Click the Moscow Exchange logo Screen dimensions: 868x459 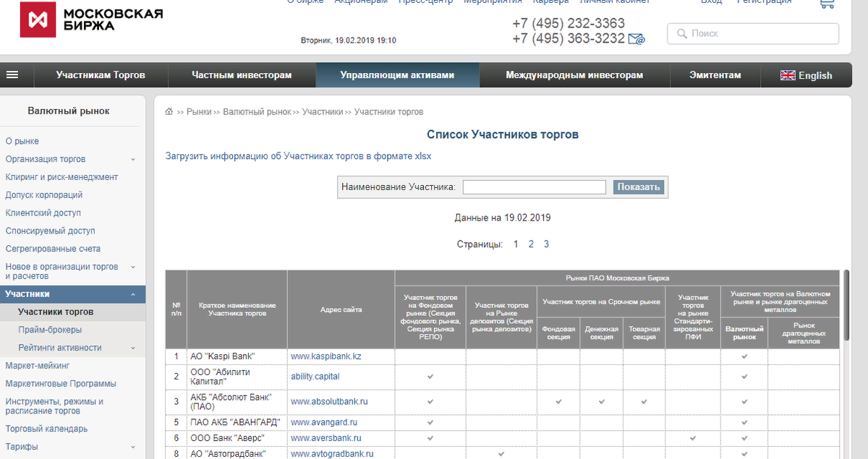91,20
